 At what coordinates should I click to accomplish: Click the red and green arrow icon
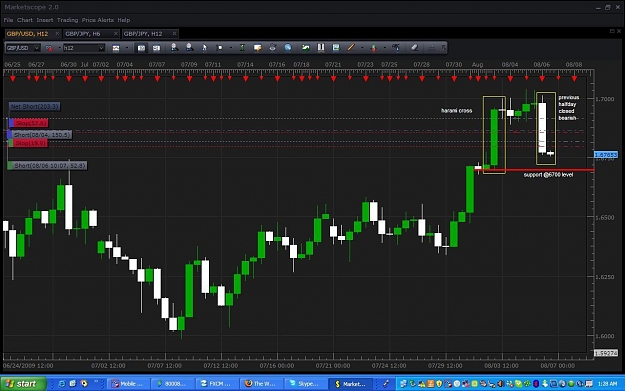(373, 48)
